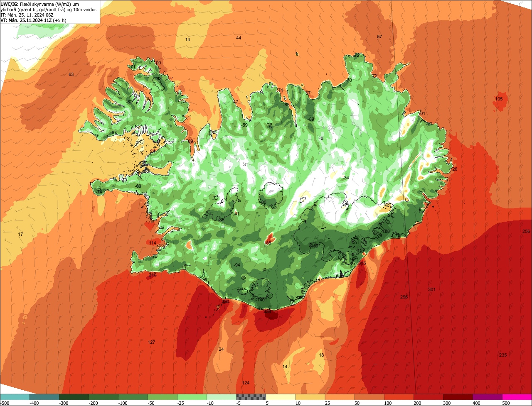Click the map value '114' on the southwest coast
Viewport: 532px width, 406px height.
153,243
